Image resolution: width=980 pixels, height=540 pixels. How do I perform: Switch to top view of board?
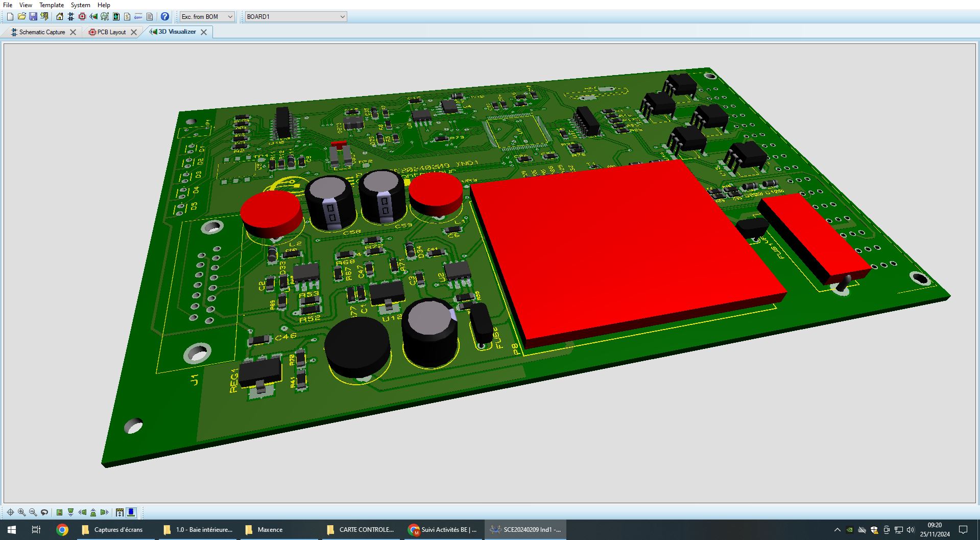click(59, 512)
